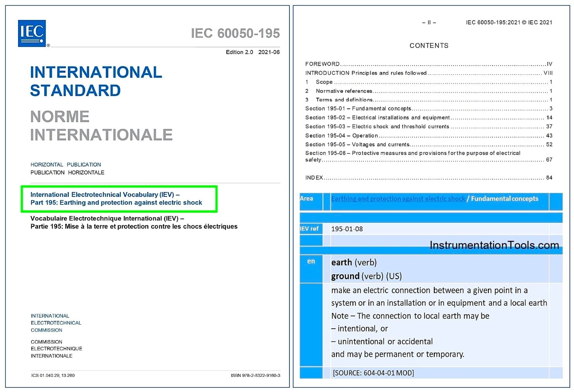Click the Partie 195: Mise à la terre line
Image resolution: width=574 pixels, height=392 pixels.
click(134, 227)
